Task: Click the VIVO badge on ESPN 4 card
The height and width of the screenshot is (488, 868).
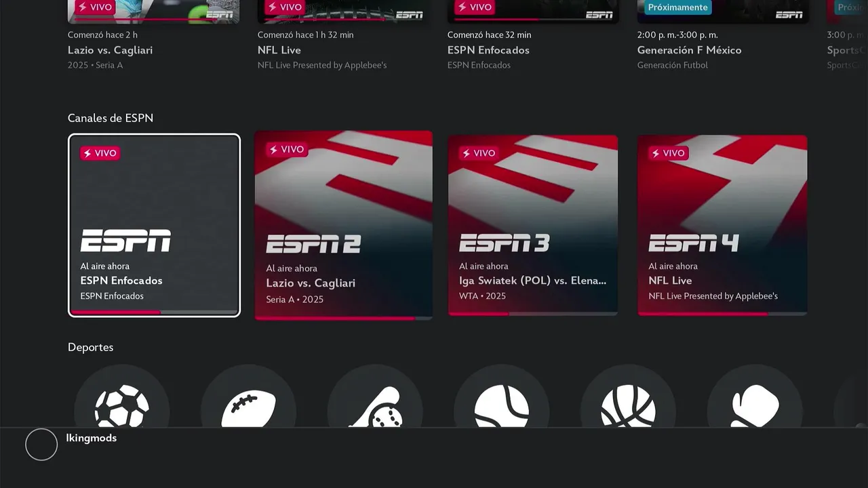Action: coord(668,153)
